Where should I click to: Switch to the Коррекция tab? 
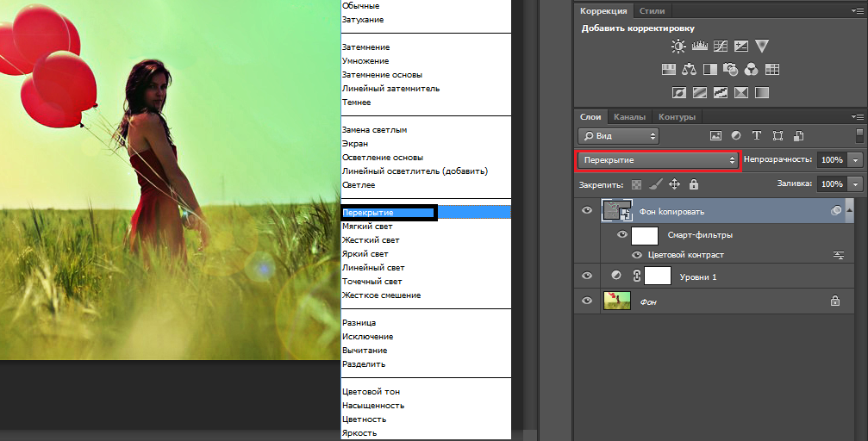603,10
